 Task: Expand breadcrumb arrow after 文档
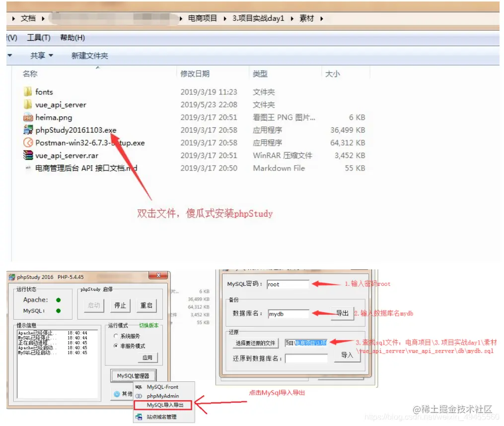[x=43, y=19]
